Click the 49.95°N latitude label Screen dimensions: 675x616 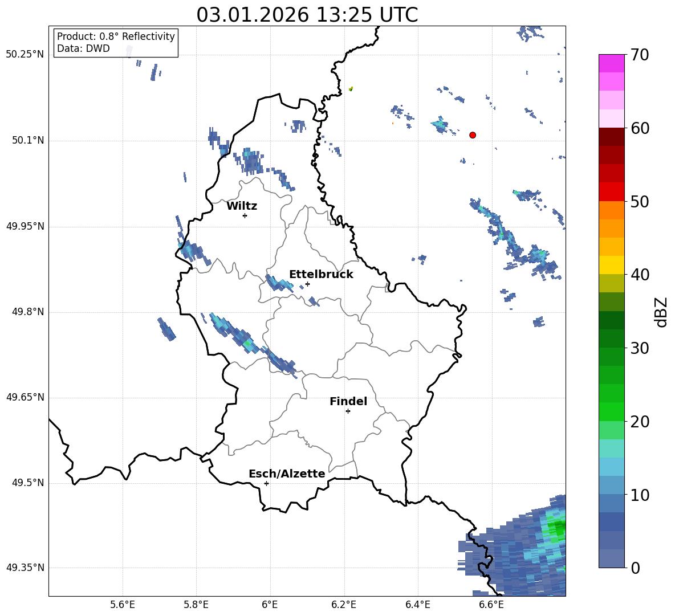coord(25,226)
